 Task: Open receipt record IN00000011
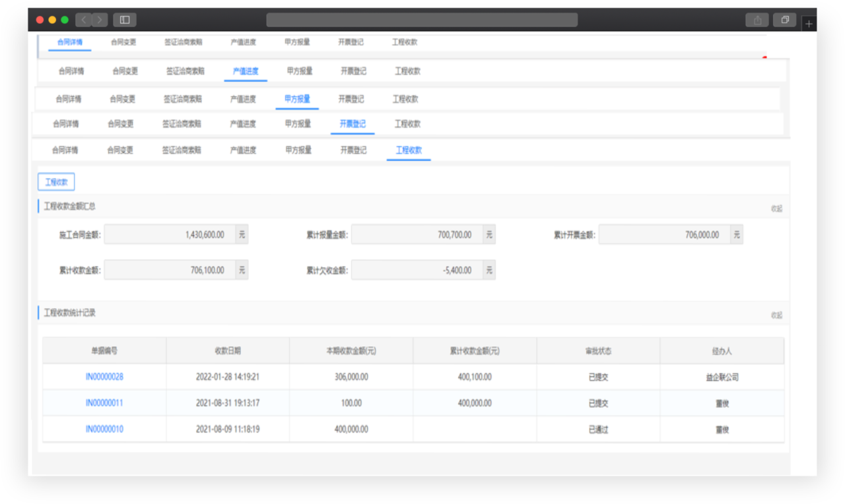(104, 403)
